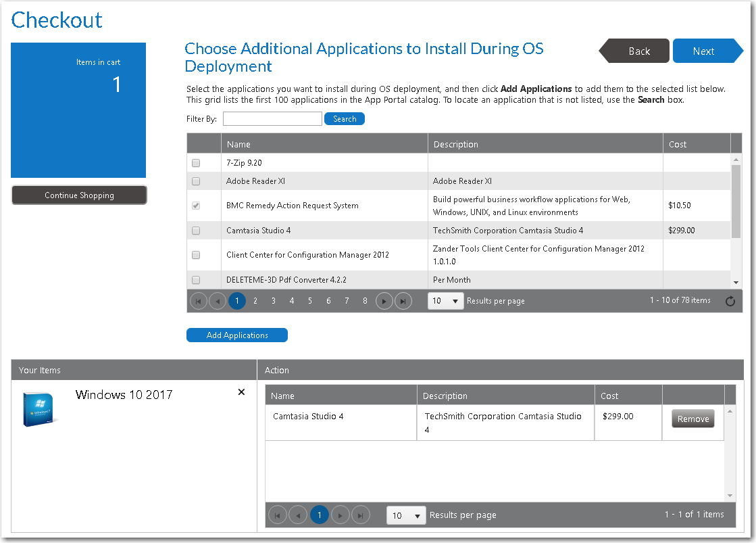Uncheck BMC Remedy Action Request System
The width and height of the screenshot is (756, 543).
coord(197,205)
